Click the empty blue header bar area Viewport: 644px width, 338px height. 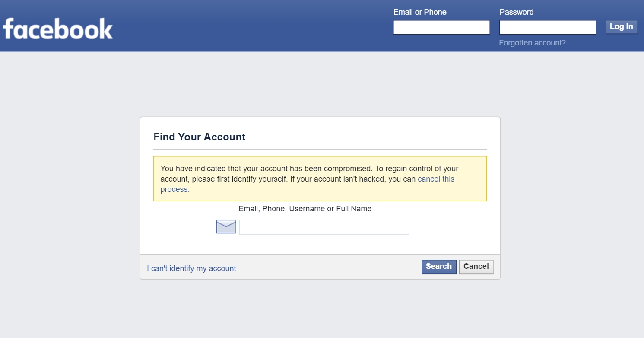(x=251, y=26)
